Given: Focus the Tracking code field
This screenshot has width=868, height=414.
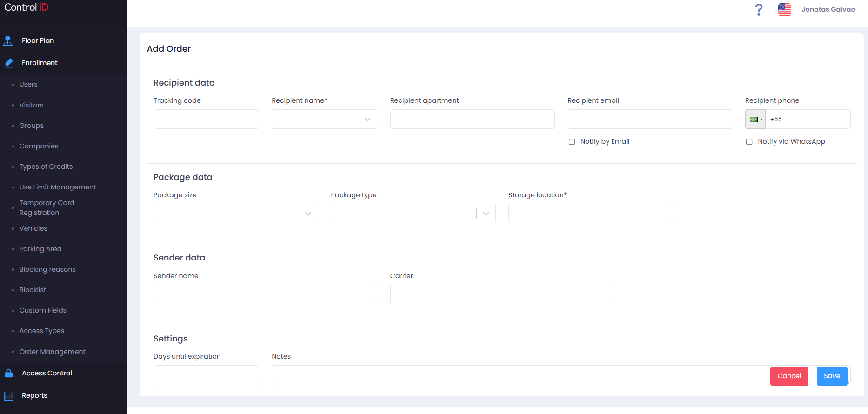Looking at the screenshot, I should coord(206,119).
